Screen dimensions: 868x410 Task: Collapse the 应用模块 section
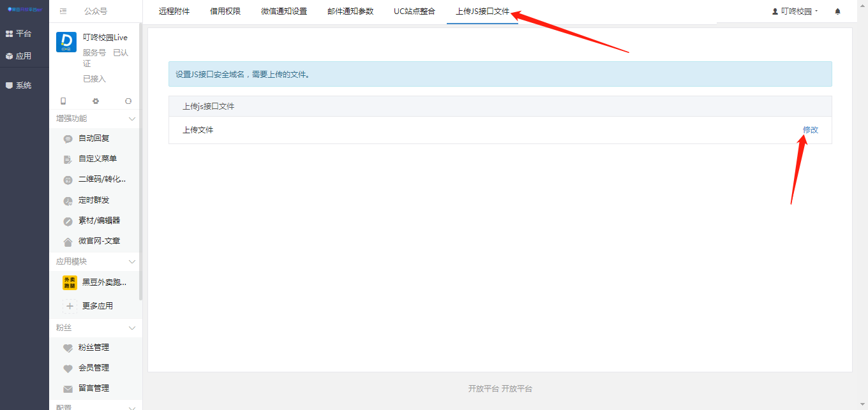click(x=132, y=261)
